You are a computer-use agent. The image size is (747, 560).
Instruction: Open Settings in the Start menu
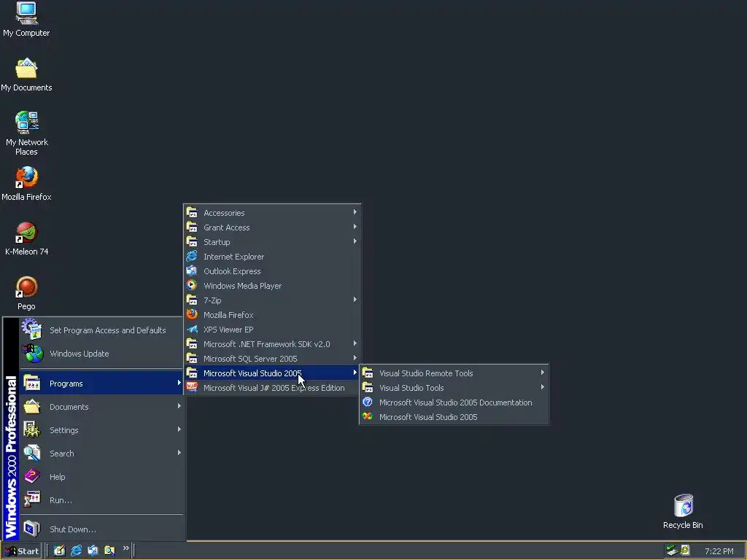click(101, 430)
